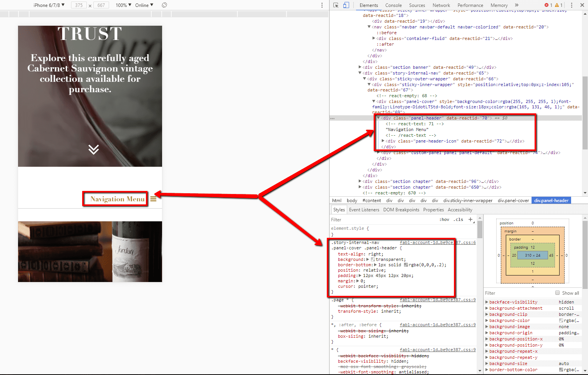
Task: Click the rgba(0,0,0,.2) border color swatch
Action: pyautogui.click(x=406, y=265)
